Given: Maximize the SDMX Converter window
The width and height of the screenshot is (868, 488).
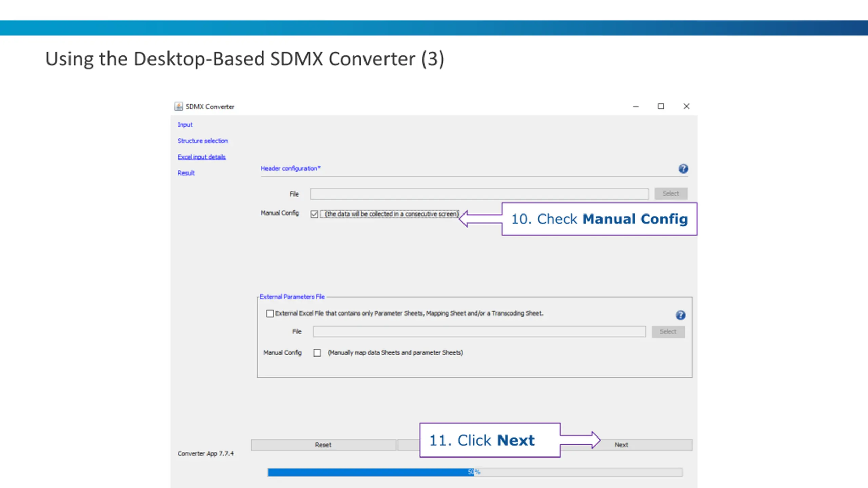Looking at the screenshot, I should 661,106.
